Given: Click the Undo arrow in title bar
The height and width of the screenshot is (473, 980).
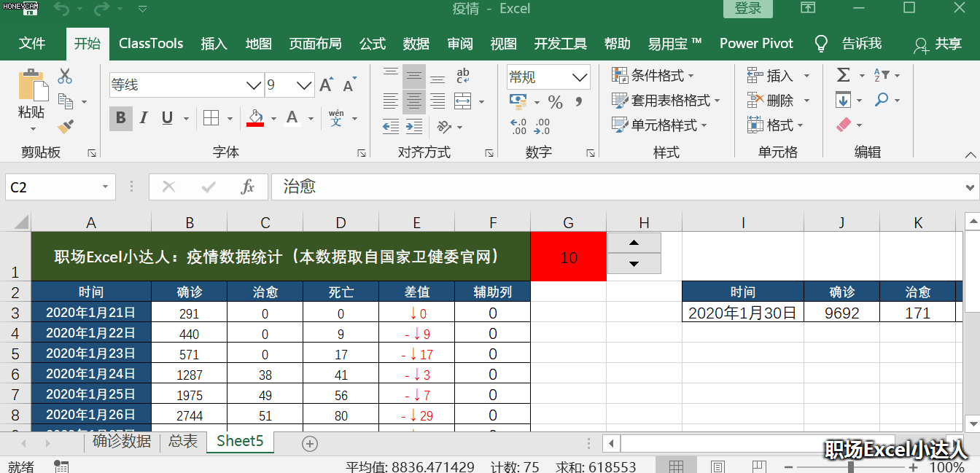Looking at the screenshot, I should click(x=61, y=9).
